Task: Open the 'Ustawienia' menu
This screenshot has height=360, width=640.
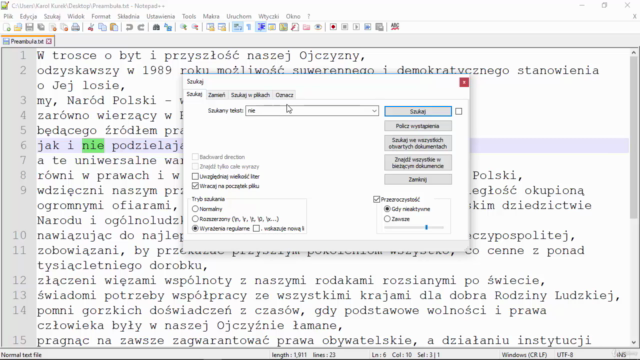Action: tap(160, 16)
